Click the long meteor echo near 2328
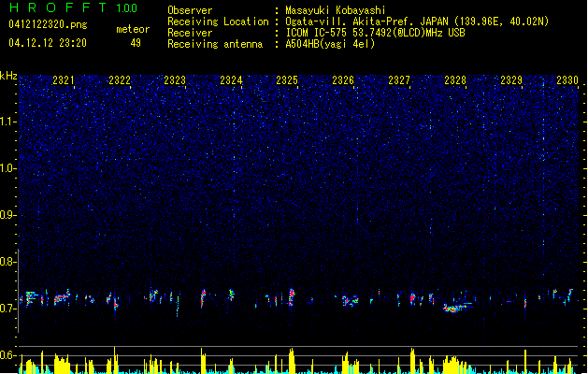588x374 pixels. (x=458, y=306)
